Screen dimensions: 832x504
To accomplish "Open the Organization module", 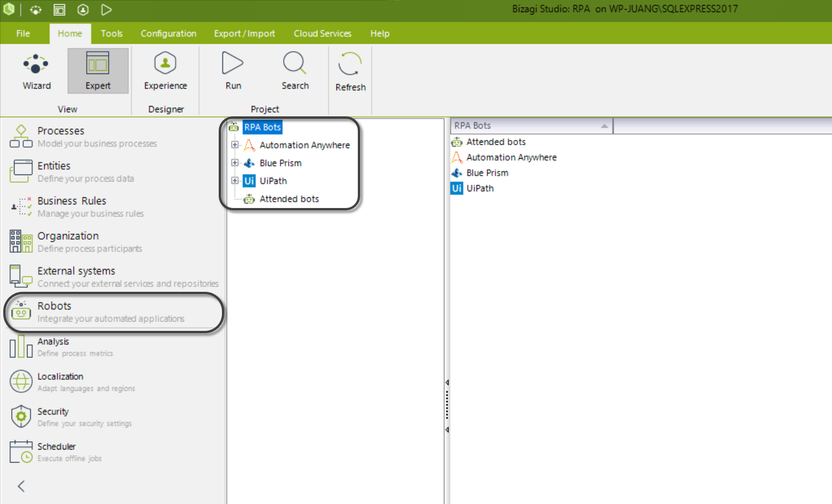I will [114, 242].
